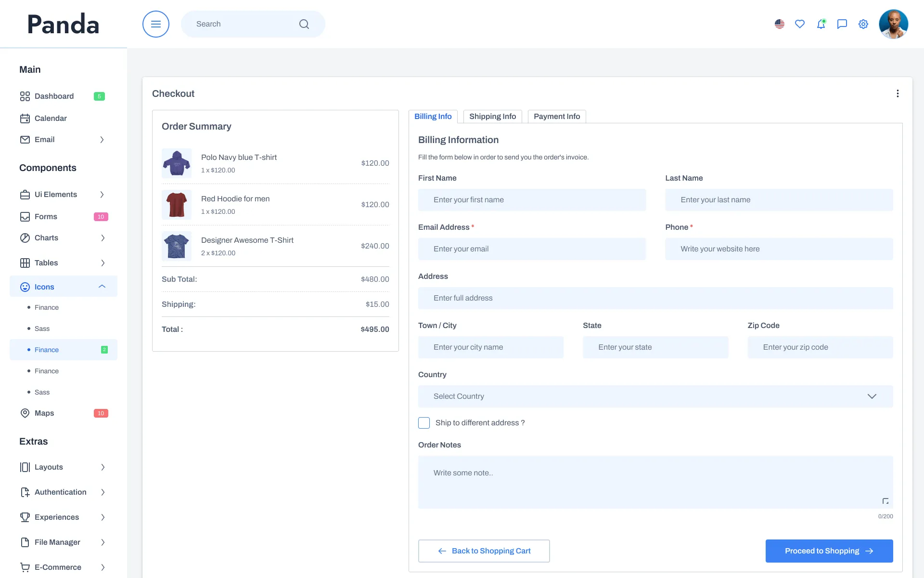The height and width of the screenshot is (578, 924).
Task: Switch to the Payment Info tab
Action: (556, 117)
